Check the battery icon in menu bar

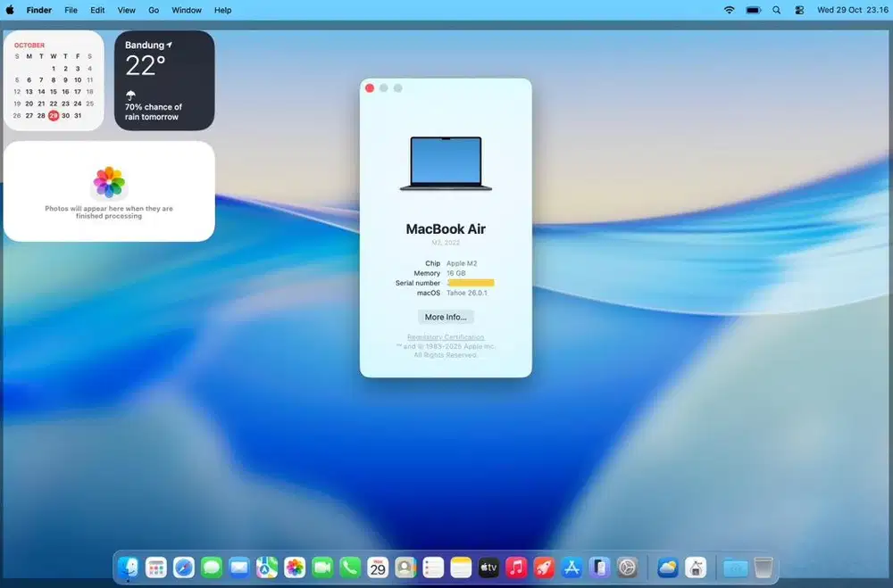click(752, 10)
